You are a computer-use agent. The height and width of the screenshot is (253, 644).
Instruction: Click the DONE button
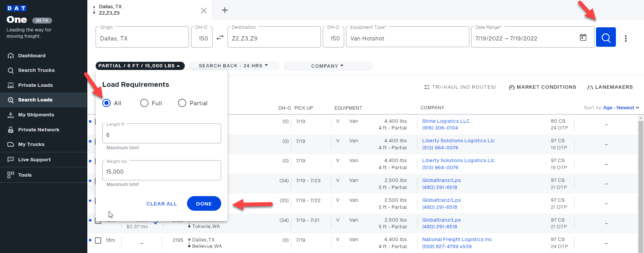(204, 204)
